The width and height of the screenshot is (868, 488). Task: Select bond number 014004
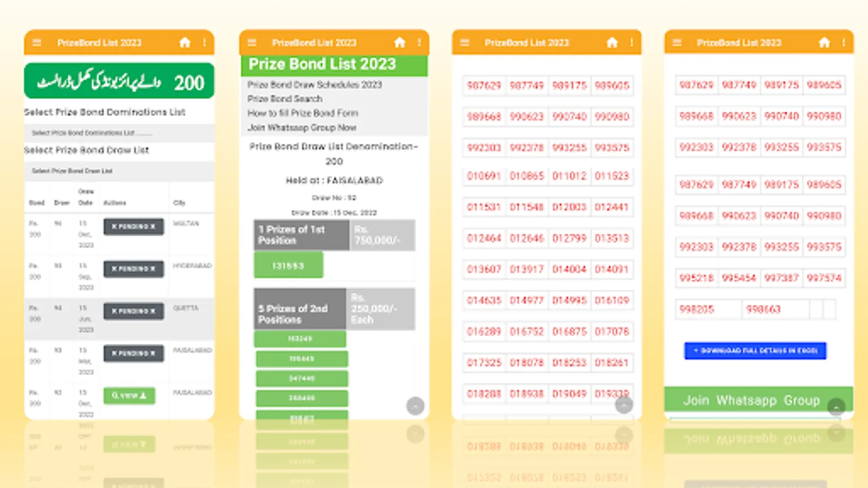569,269
